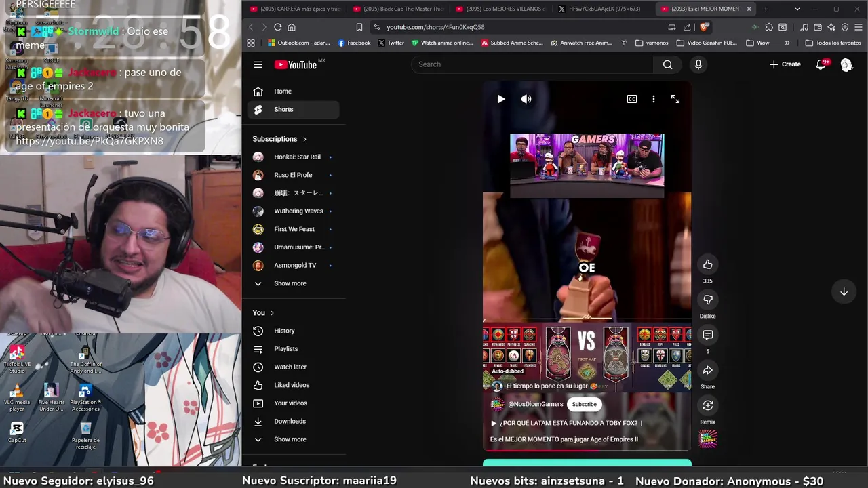The height and width of the screenshot is (488, 868).
Task: Dislike this Short
Action: [707, 300]
